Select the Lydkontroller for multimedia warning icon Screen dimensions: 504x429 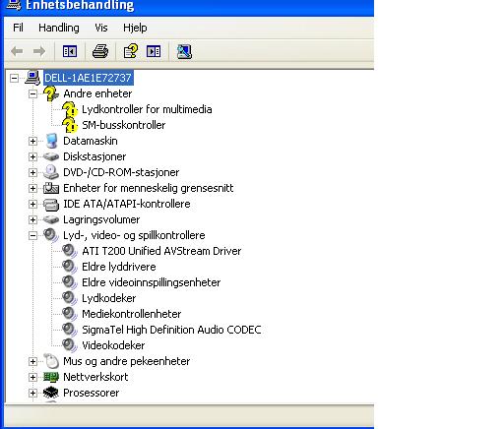click(70, 109)
